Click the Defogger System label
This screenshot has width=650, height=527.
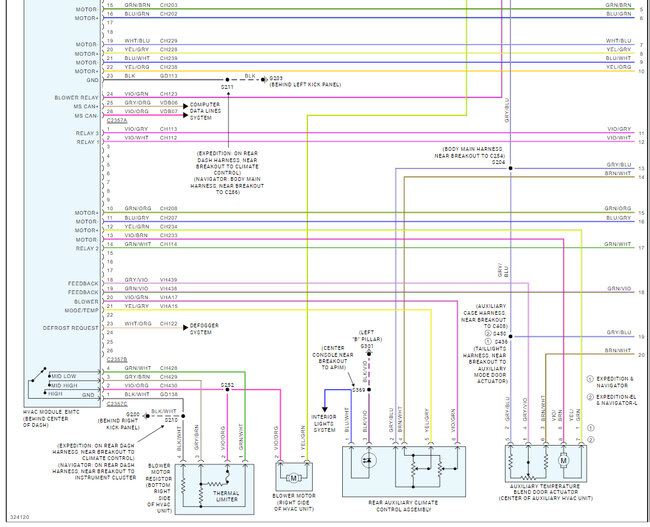coord(204,329)
